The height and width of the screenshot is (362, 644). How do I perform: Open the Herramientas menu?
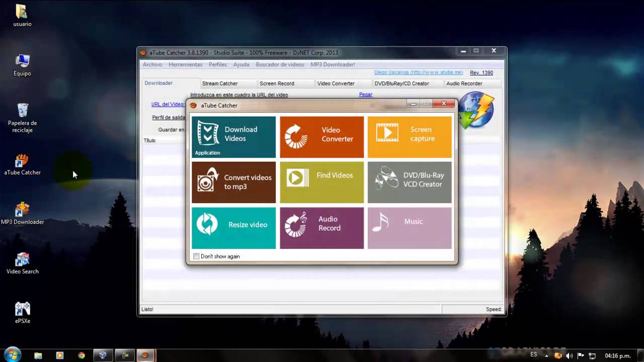185,64
